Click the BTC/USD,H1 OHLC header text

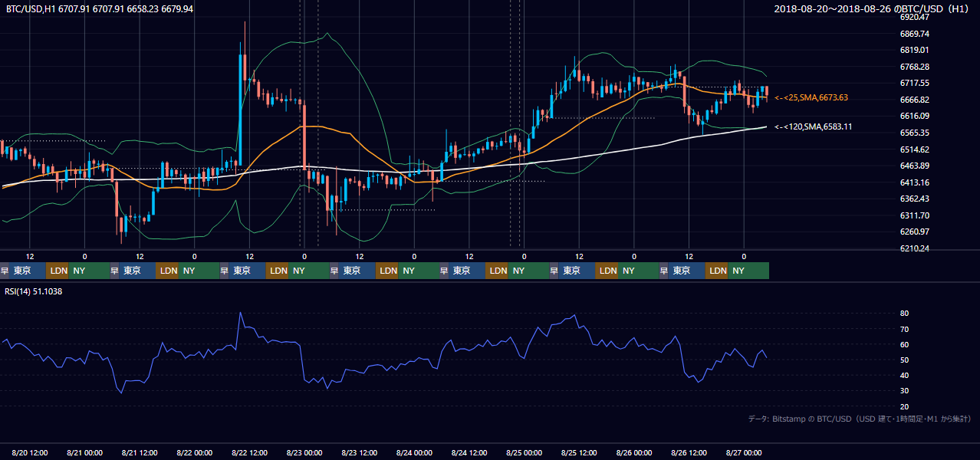100,8
